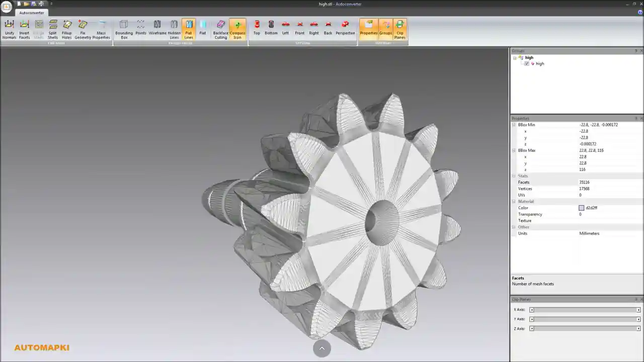Switch to Wireframe render mode
This screenshot has height=362, width=644.
157,29
